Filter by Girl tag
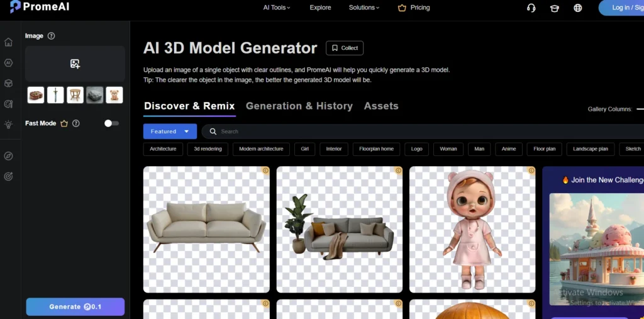The height and width of the screenshot is (319, 644). [x=305, y=149]
